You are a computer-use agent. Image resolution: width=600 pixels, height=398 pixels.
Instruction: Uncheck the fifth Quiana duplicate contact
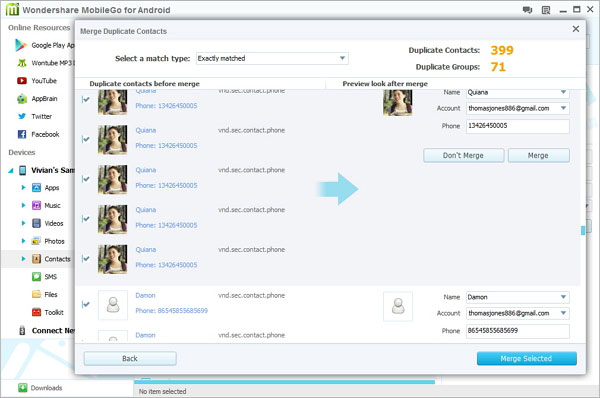(86, 259)
